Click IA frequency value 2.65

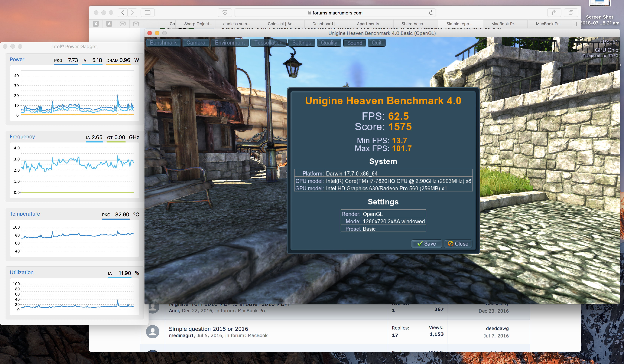coord(97,137)
